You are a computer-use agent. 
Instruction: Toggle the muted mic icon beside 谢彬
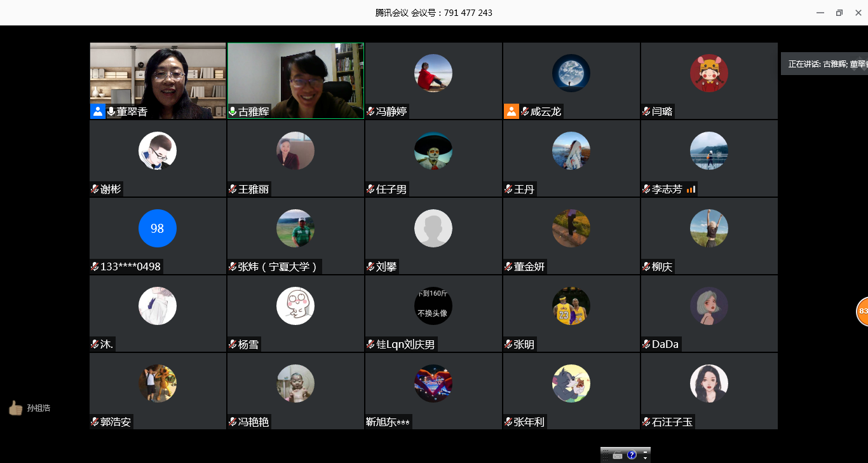click(x=95, y=190)
